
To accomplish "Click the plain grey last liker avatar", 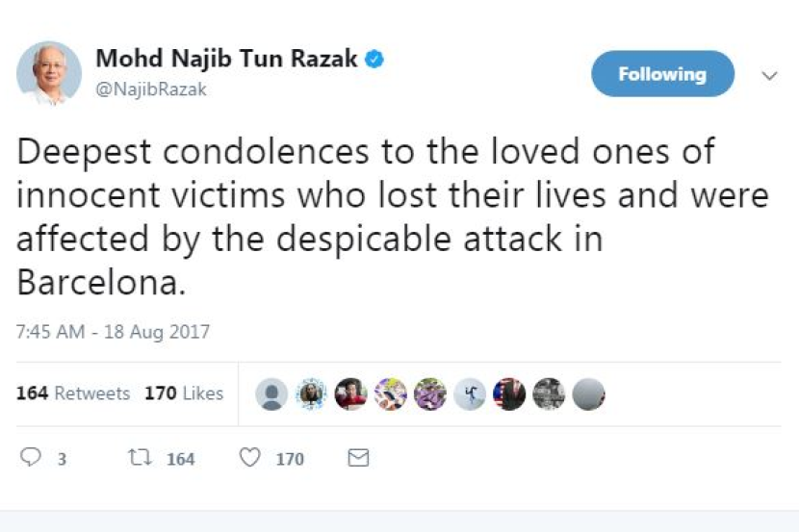I will tap(588, 393).
